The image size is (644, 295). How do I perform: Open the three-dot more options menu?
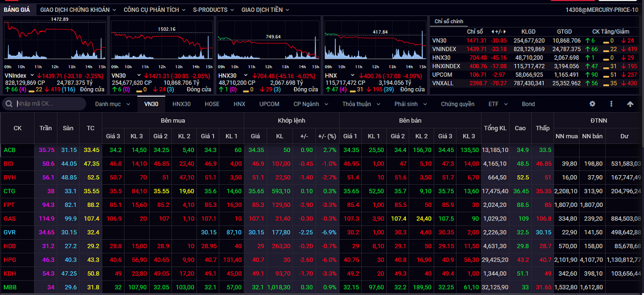(x=611, y=104)
